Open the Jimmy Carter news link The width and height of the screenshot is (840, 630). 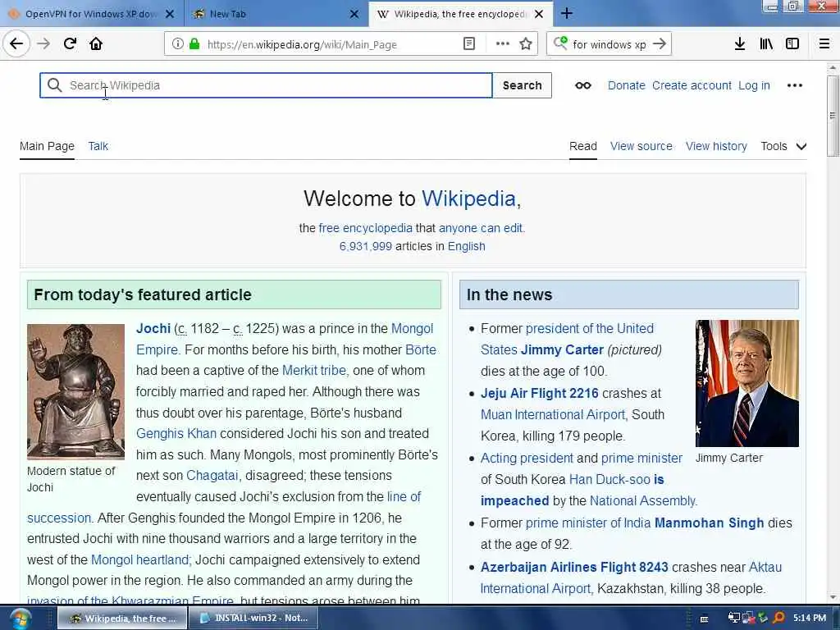coord(562,349)
